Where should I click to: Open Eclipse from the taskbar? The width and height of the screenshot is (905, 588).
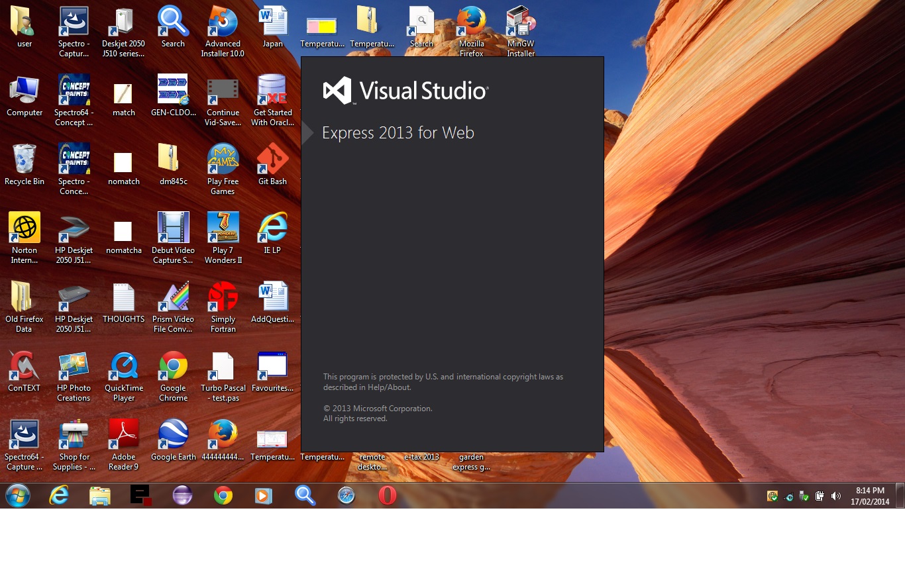point(182,495)
